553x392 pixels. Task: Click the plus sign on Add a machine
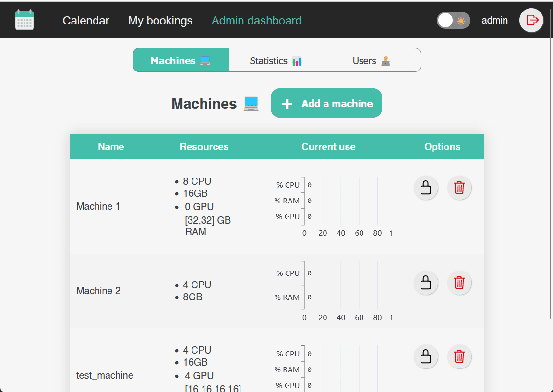pos(287,103)
